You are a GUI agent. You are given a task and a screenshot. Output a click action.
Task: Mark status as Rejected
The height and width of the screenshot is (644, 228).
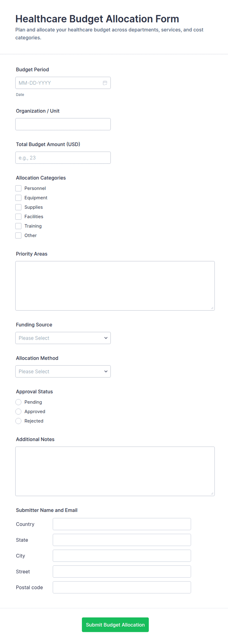point(18,421)
